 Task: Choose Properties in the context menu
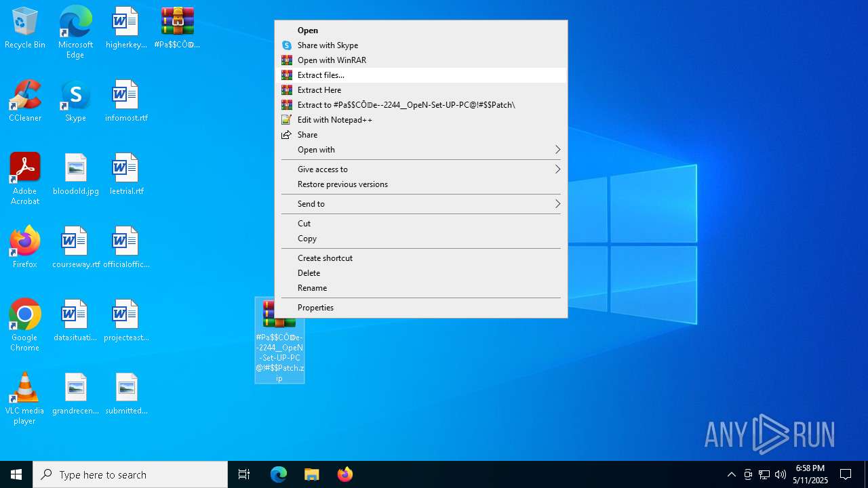pos(420,308)
